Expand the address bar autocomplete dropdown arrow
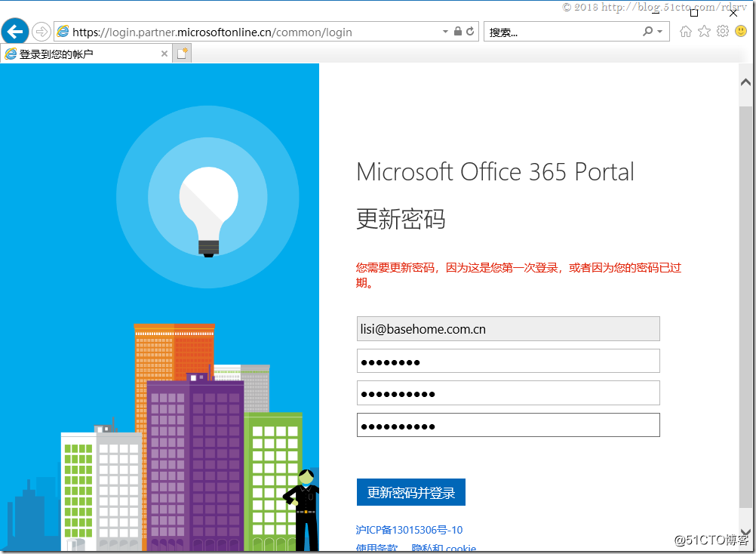This screenshot has width=756, height=554. pos(445,32)
